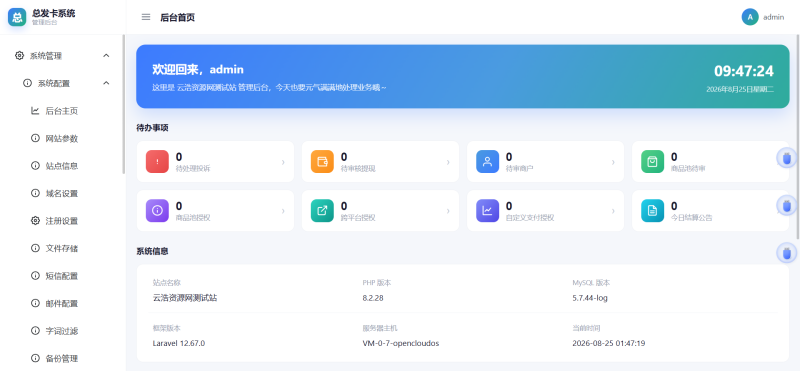This screenshot has height=371, width=800.
Task: Open 注册设置 menu entry
Action: click(x=62, y=221)
